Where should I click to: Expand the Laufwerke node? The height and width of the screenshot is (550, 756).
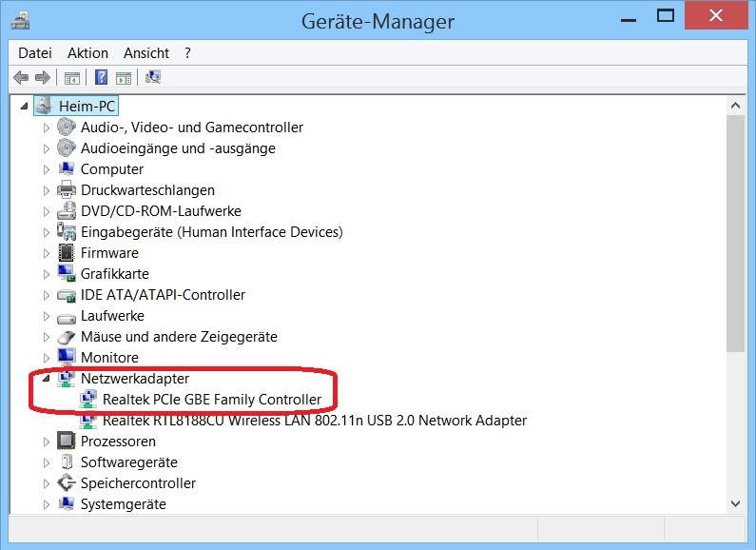(x=47, y=316)
